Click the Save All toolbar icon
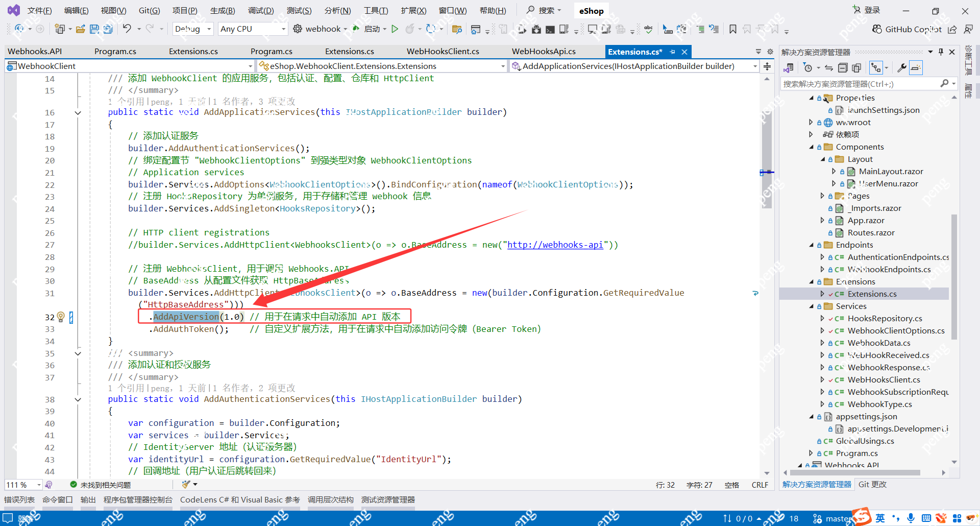The height and width of the screenshot is (526, 980). [108, 29]
